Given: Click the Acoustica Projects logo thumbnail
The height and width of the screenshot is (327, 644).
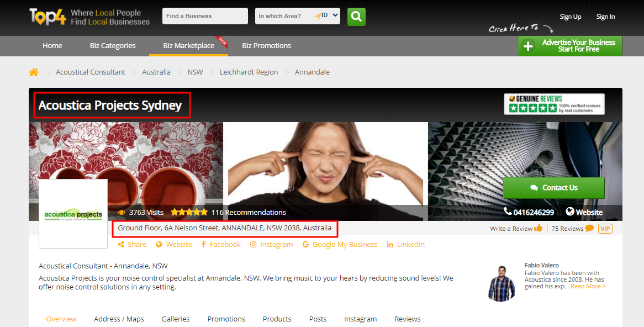Looking at the screenshot, I should tap(73, 214).
